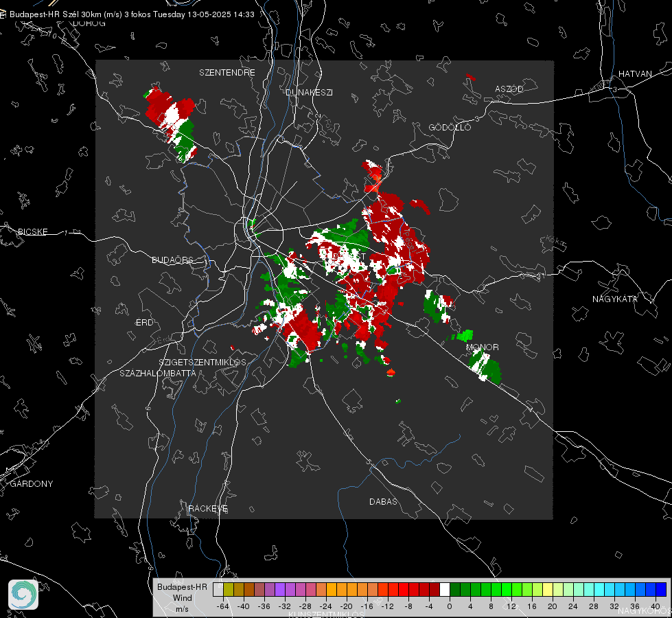This screenshot has width=672, height=618.
Task: Click the 0 value on the legend scale
Action: pos(449,606)
